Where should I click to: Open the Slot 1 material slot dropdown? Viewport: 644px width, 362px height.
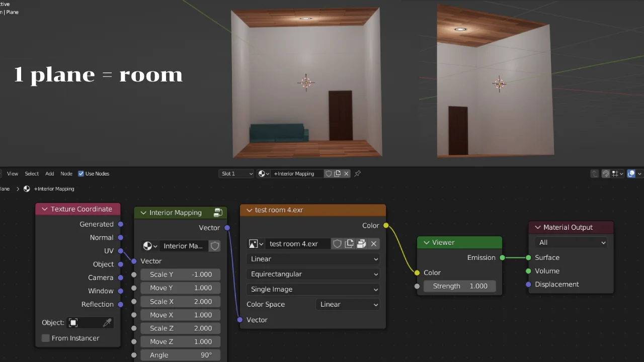(236, 173)
